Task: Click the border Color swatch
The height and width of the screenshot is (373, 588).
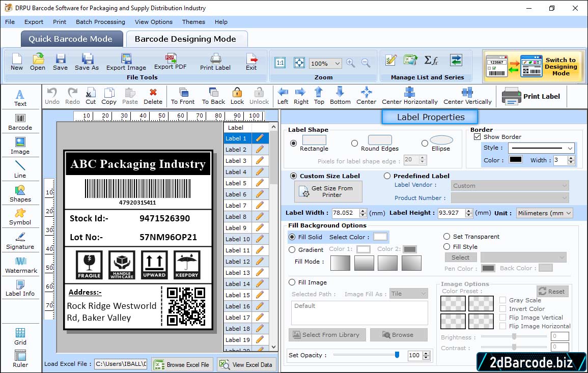Action: tap(516, 159)
